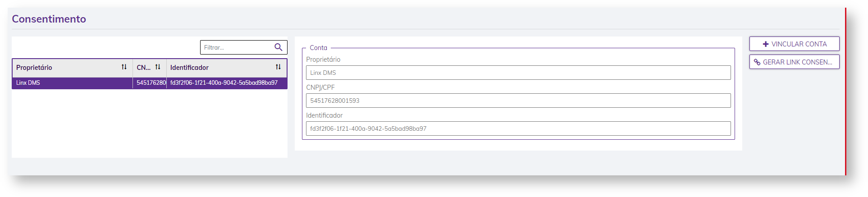Viewport: 868px width, 197px height.
Task: Sort by Proprietário column arrows
Action: coord(124,67)
